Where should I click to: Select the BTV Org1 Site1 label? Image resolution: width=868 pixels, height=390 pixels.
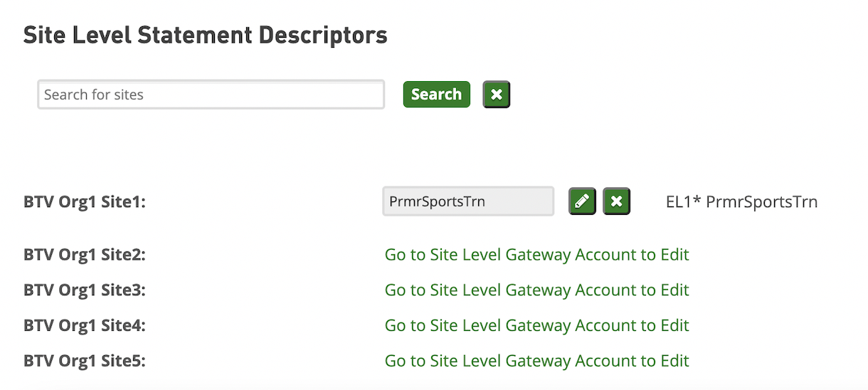84,202
